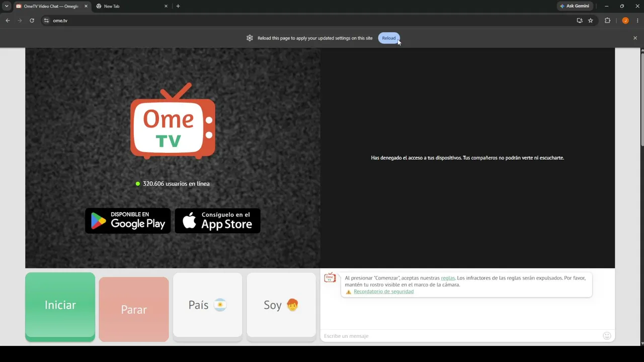Viewport: 644px width, 362px height.
Task: Open a new browser tab with plus
Action: tap(178, 6)
